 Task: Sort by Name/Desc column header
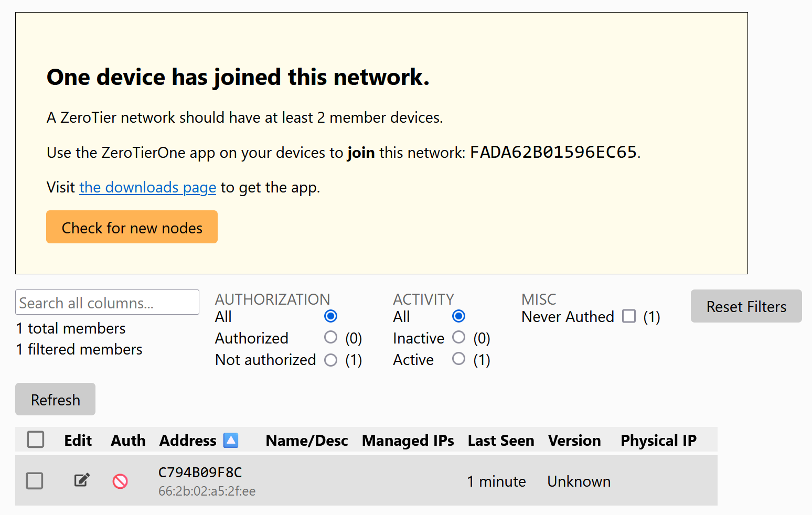[x=307, y=441]
